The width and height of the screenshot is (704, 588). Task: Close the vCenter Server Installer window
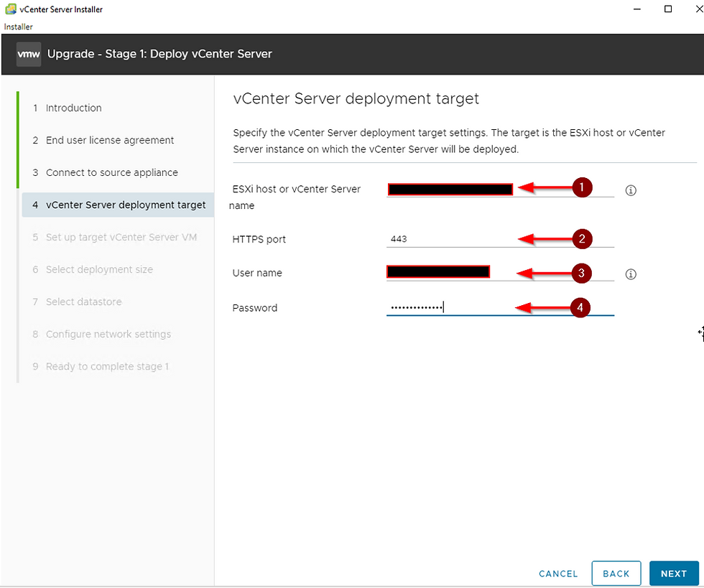tap(698, 9)
